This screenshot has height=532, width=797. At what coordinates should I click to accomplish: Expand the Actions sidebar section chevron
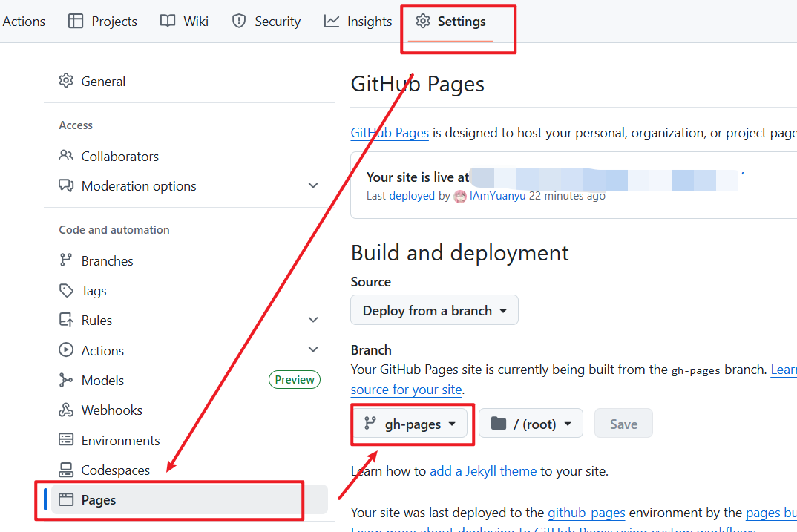tap(313, 350)
